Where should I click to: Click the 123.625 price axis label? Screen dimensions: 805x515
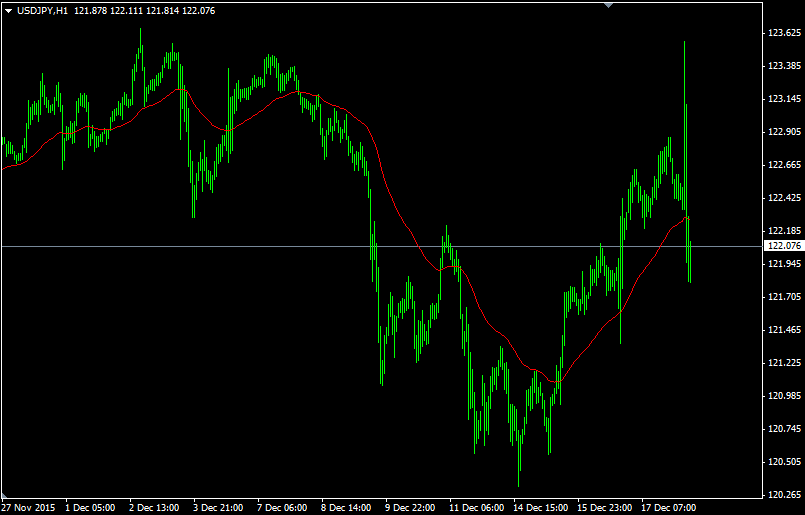(x=784, y=33)
